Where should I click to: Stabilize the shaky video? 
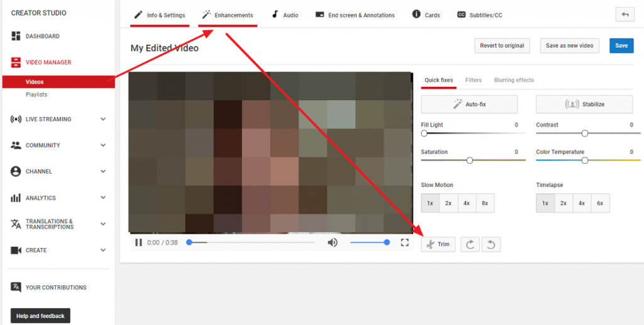(584, 104)
